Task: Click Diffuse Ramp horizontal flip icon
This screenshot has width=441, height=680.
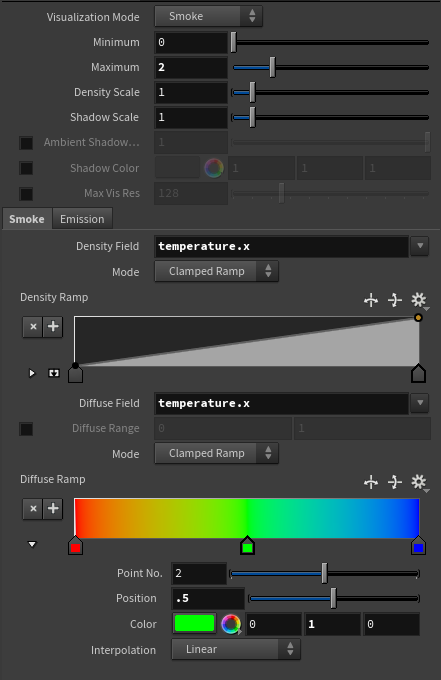Action: [x=371, y=482]
